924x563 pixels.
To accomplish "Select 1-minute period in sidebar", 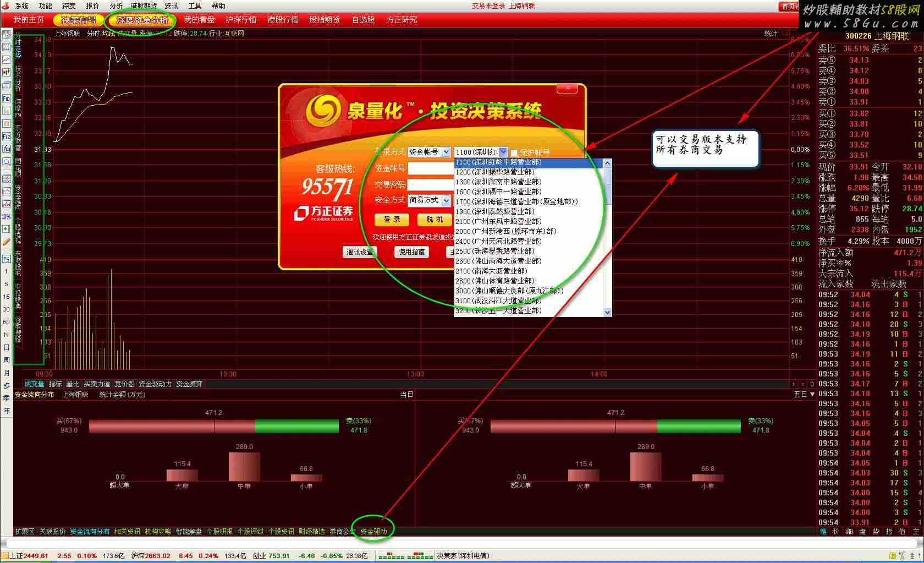I will [6, 271].
